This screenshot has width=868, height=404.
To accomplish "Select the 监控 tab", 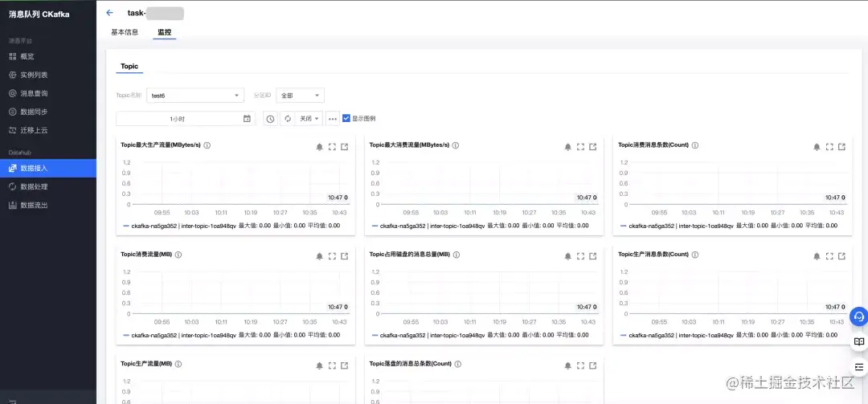I will [x=165, y=32].
